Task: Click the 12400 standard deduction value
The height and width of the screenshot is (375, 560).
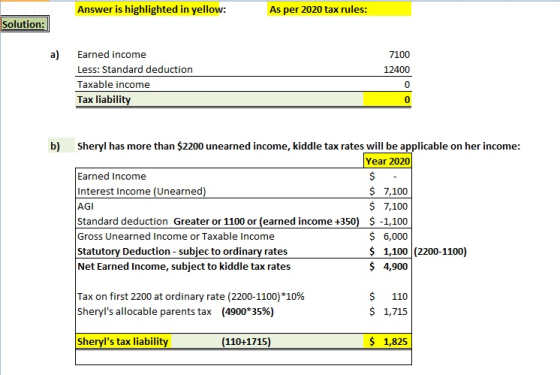Action: pyautogui.click(x=396, y=70)
